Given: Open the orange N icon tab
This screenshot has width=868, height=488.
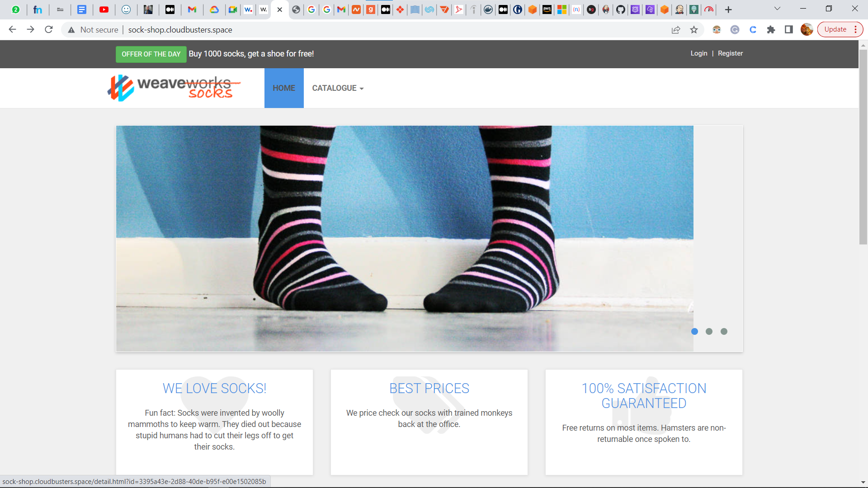Looking at the screenshot, I should pos(356,9).
